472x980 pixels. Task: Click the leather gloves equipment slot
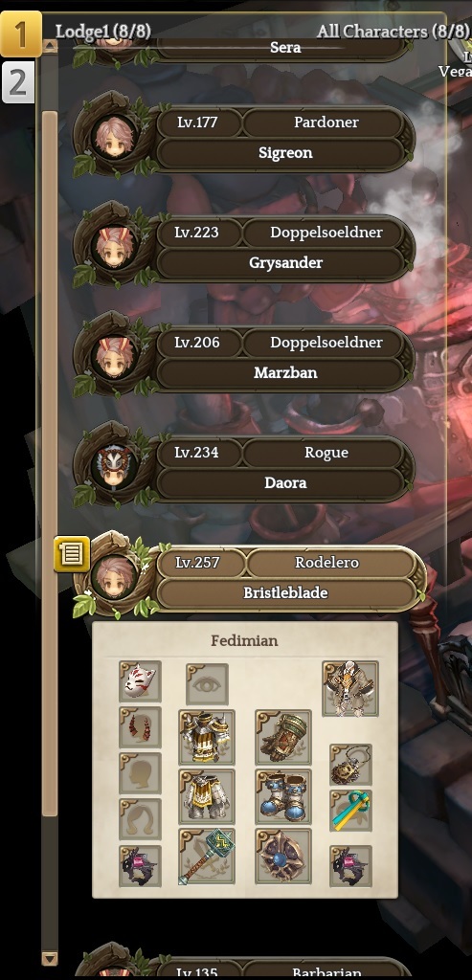283,738
